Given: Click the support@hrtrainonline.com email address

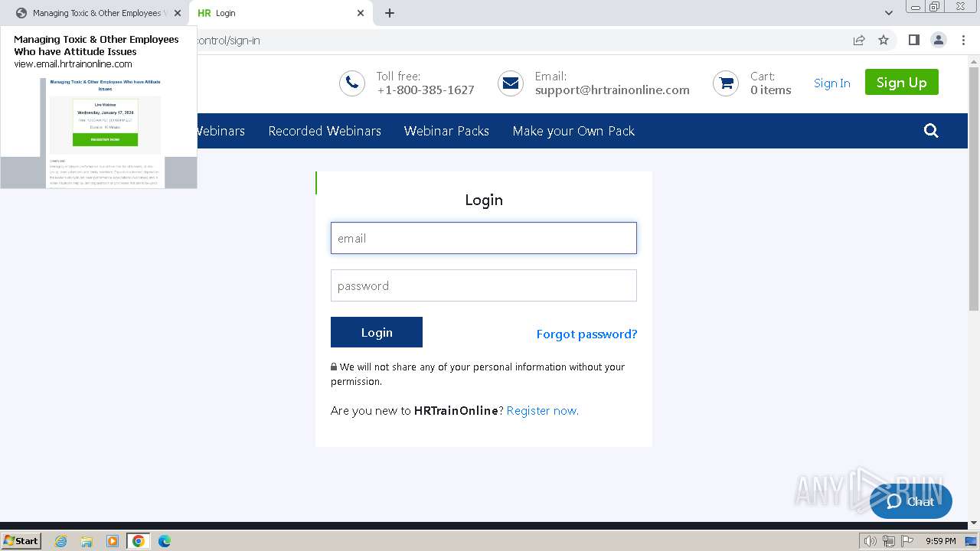Looking at the screenshot, I should coord(612,90).
